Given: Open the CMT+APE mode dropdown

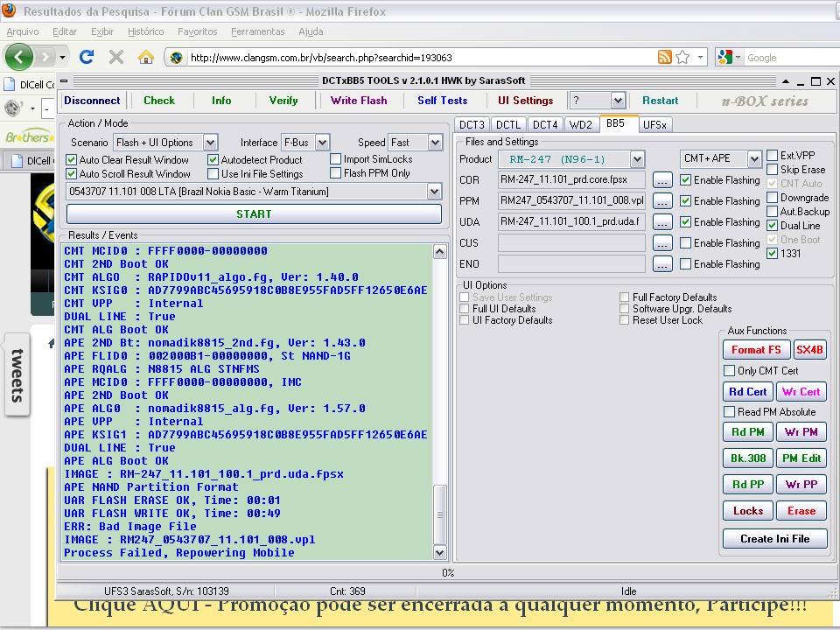Looking at the screenshot, I should point(754,158).
